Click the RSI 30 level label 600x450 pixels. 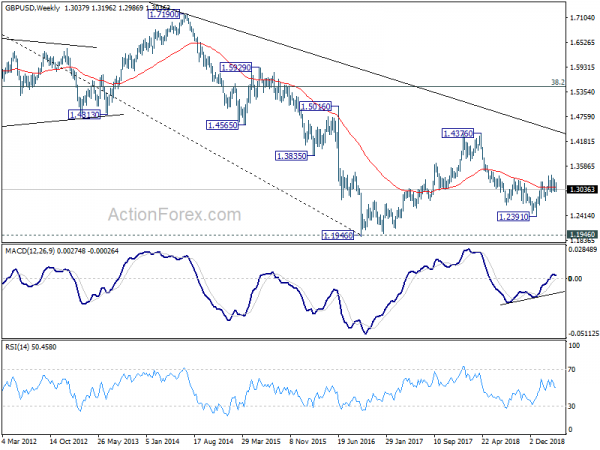pyautogui.click(x=572, y=406)
